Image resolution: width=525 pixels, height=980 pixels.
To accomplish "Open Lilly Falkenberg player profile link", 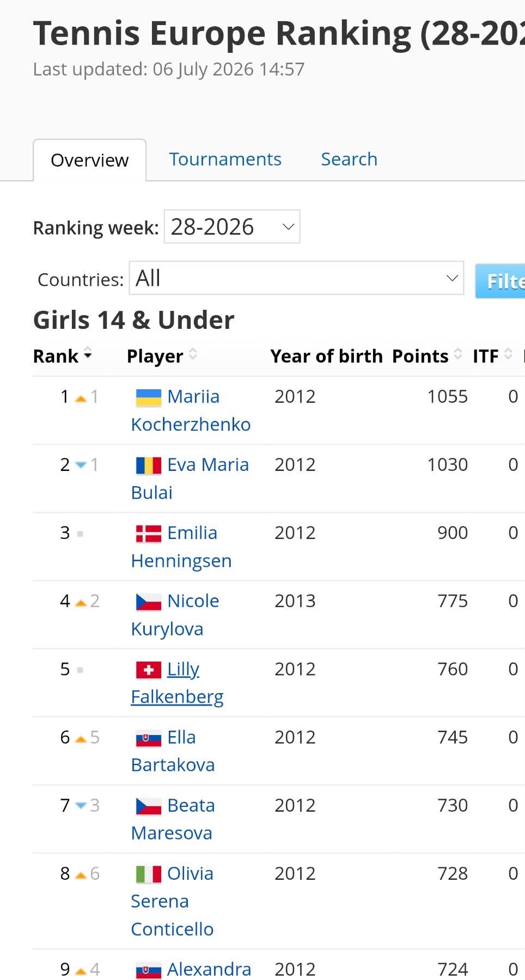I will pyautogui.click(x=177, y=683).
